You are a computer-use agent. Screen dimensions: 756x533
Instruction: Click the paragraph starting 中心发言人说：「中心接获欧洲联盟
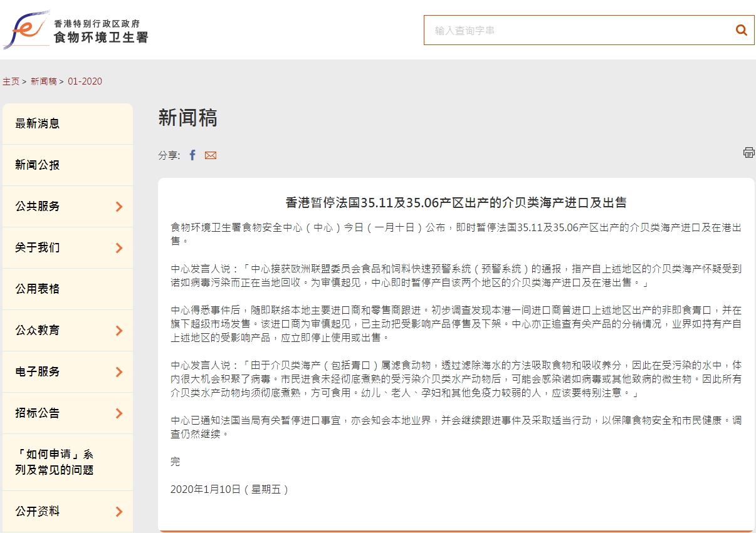pyautogui.click(x=456, y=276)
